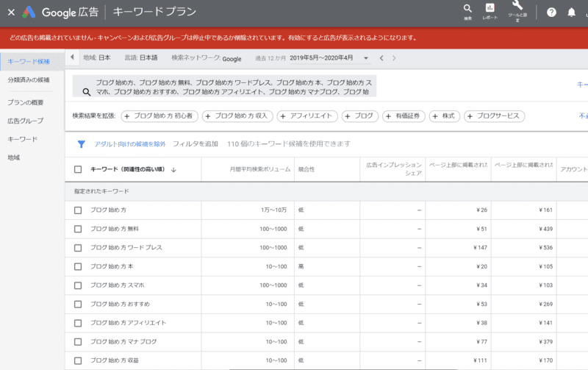Open the 分類済みの候補 sidebar item
Viewport: 588px width, 370px height.
[29, 80]
